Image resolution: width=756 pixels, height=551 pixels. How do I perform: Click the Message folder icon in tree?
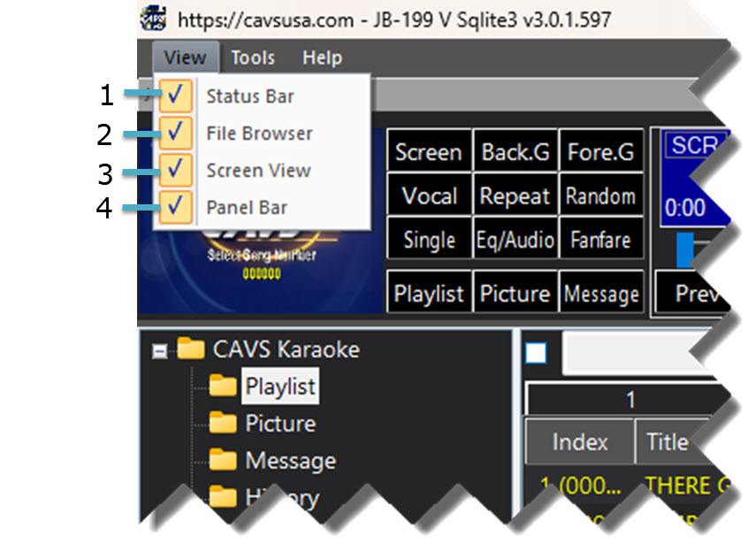[x=223, y=460]
